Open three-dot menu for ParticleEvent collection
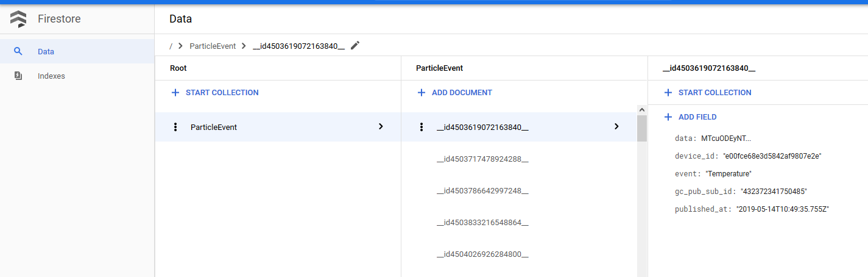This screenshot has width=868, height=277. click(x=175, y=127)
